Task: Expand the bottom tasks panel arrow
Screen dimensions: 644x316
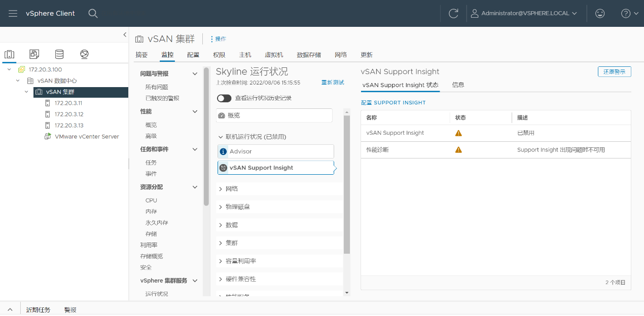Action: pyautogui.click(x=10, y=309)
